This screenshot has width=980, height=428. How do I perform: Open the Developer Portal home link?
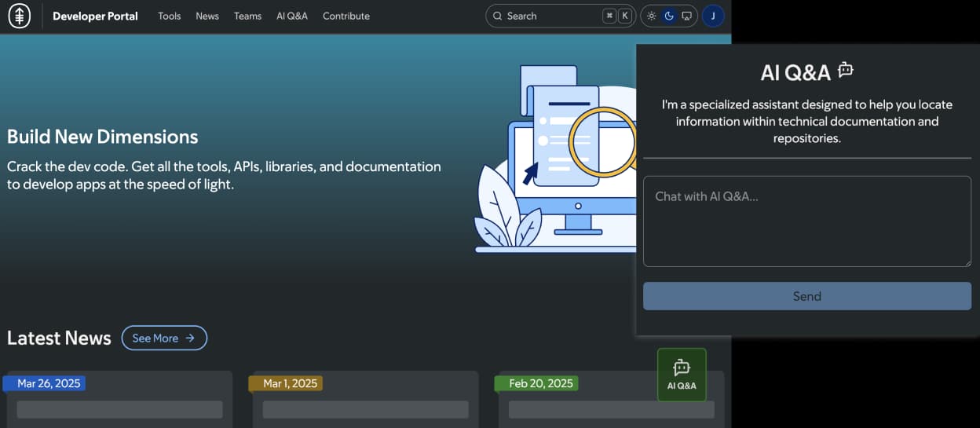[95, 16]
